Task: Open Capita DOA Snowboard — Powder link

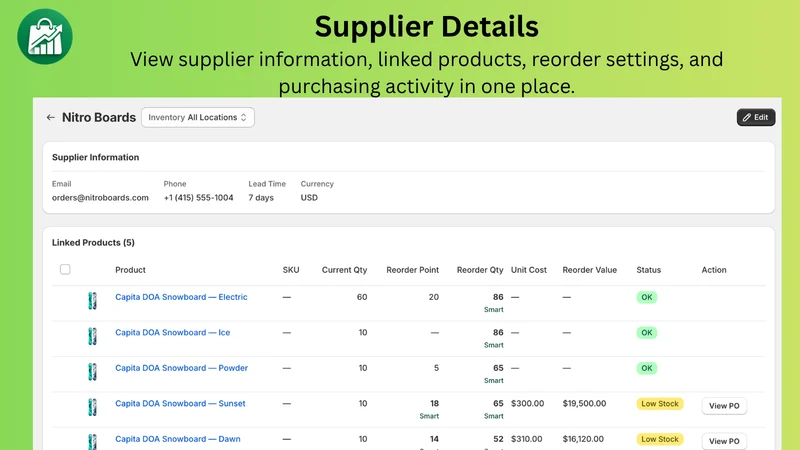Action: [x=182, y=368]
